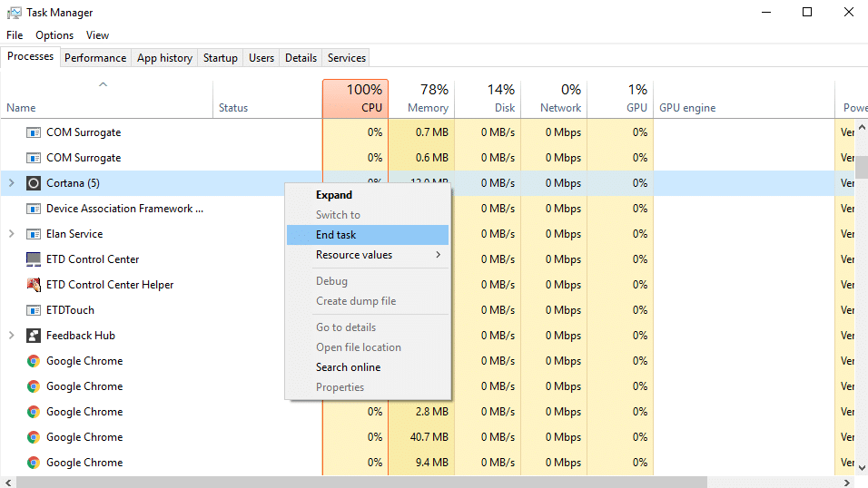Switch to the Startup tab
The height and width of the screenshot is (488, 868).
coord(221,57)
